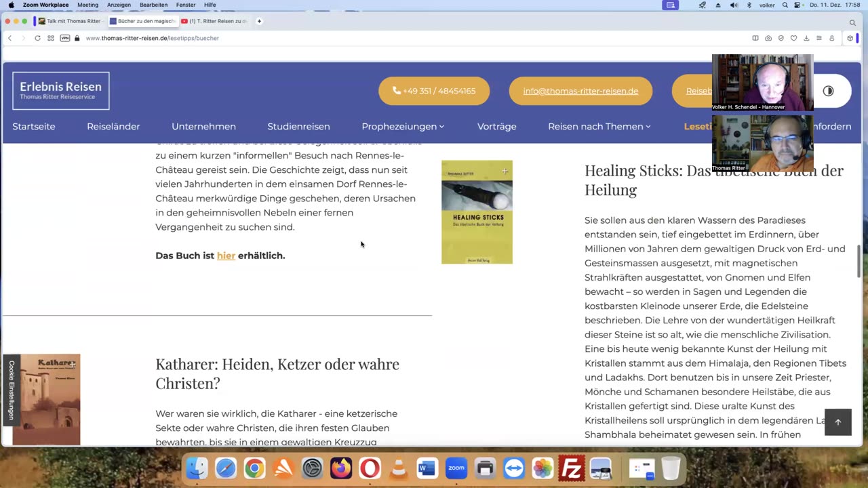Click the info@thomas-ritter-reisen.de email button
This screenshot has width=868, height=488.
(x=580, y=91)
